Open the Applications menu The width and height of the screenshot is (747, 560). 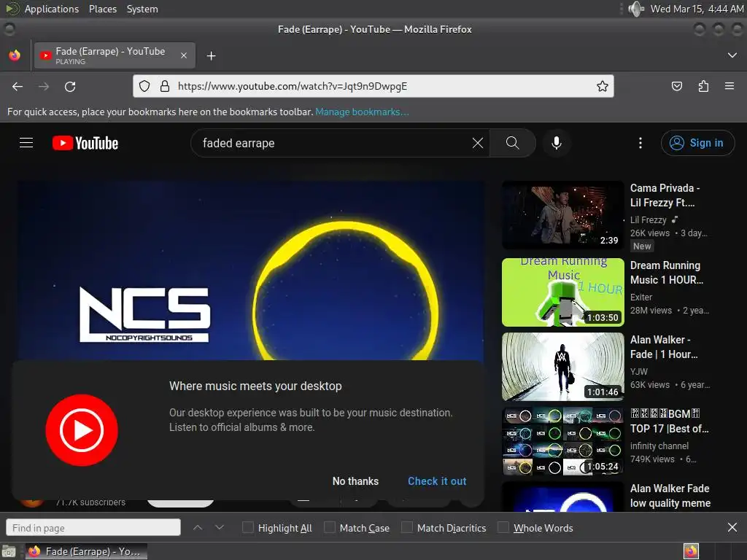[52, 9]
